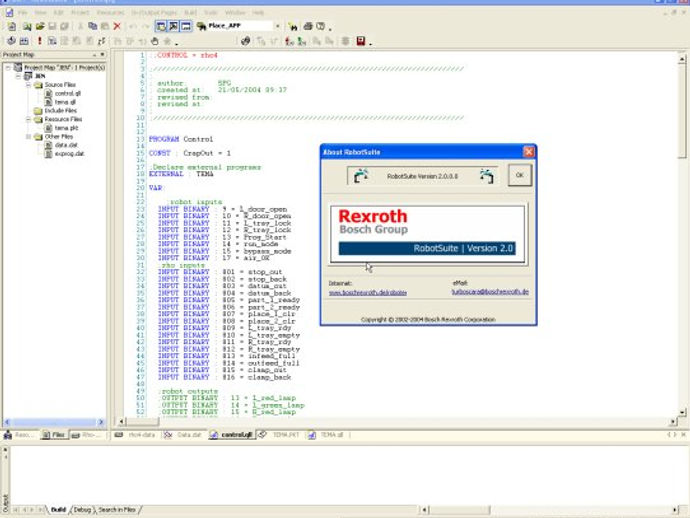Click OK in About RobotSuite dialog

[x=520, y=175]
